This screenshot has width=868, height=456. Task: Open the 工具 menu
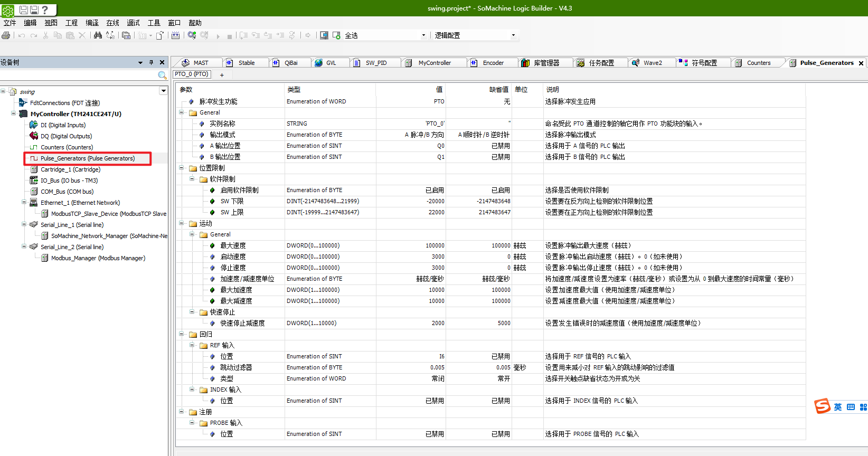coord(154,23)
